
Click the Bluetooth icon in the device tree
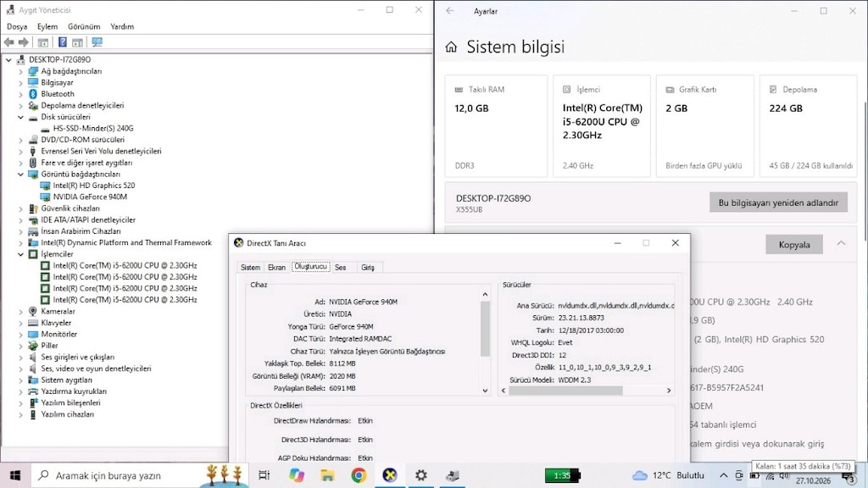tap(33, 94)
